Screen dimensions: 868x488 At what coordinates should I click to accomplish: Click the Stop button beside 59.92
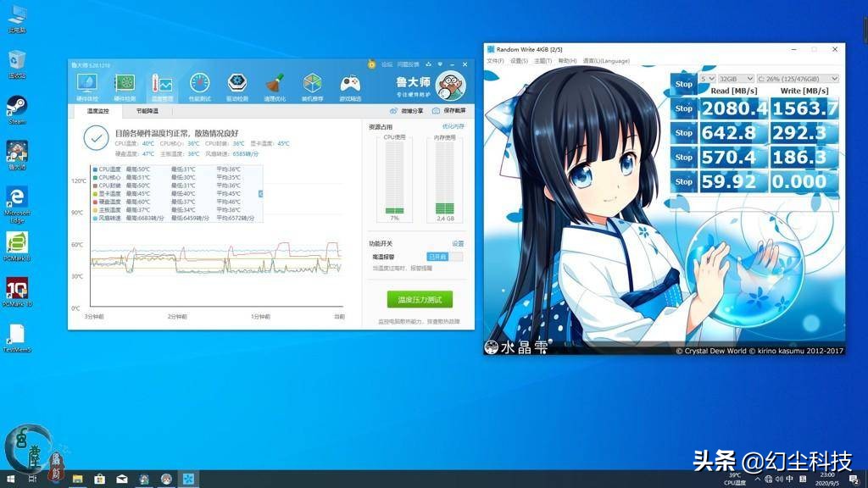684,181
